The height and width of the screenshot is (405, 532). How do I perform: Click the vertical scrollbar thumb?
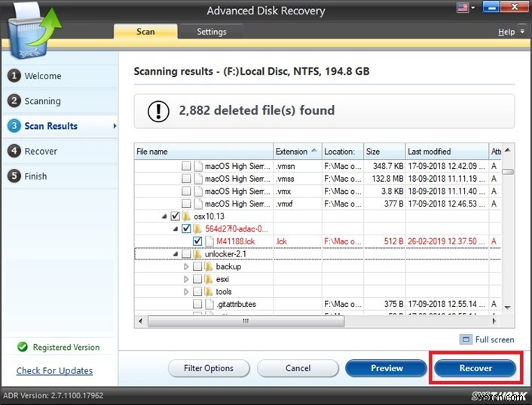pyautogui.click(x=508, y=171)
